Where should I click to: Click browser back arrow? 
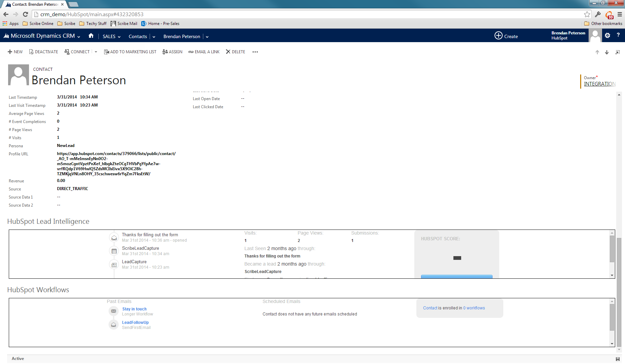point(6,14)
